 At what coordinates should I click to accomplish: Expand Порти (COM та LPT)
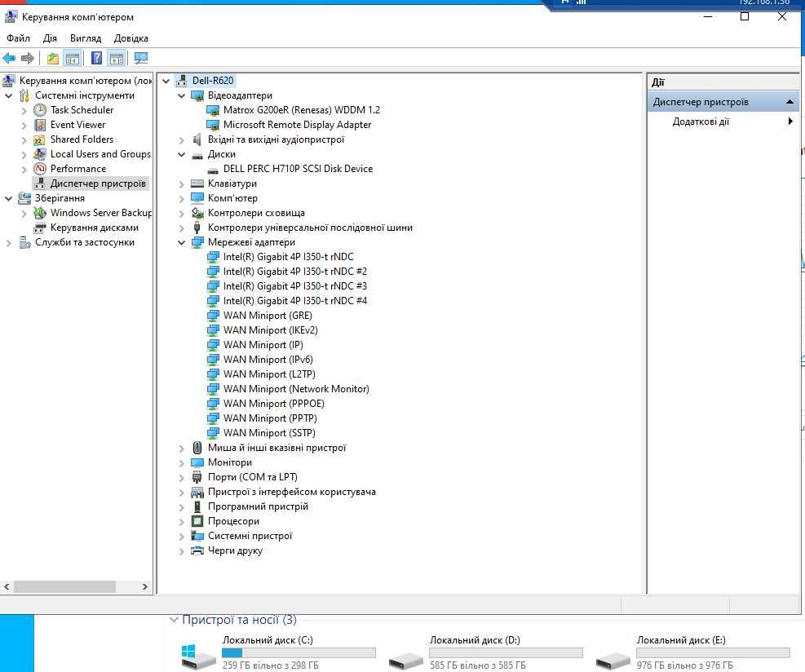pyautogui.click(x=181, y=477)
